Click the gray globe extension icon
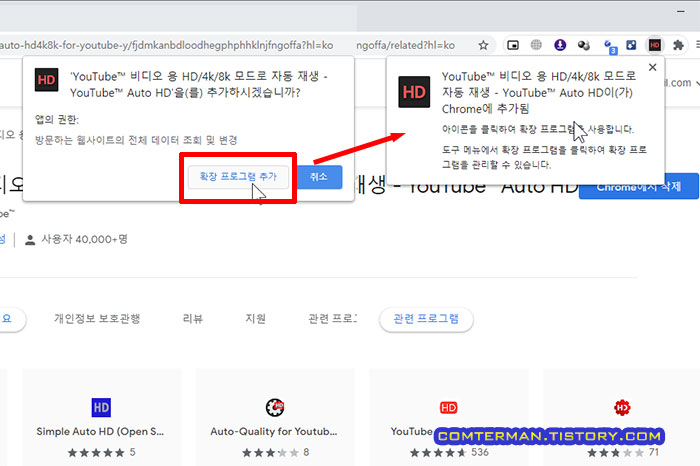 click(536, 45)
